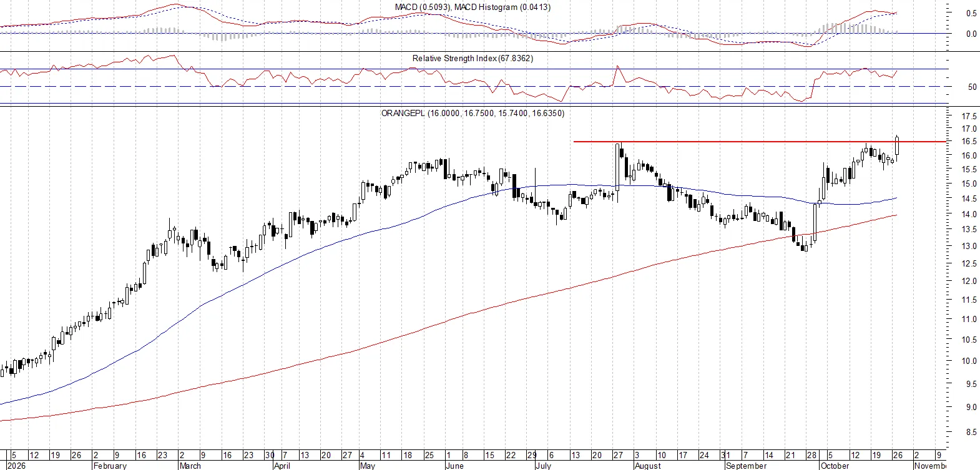Select the ORANGEPL price header text
This screenshot has width=980, height=470.
coord(473,113)
